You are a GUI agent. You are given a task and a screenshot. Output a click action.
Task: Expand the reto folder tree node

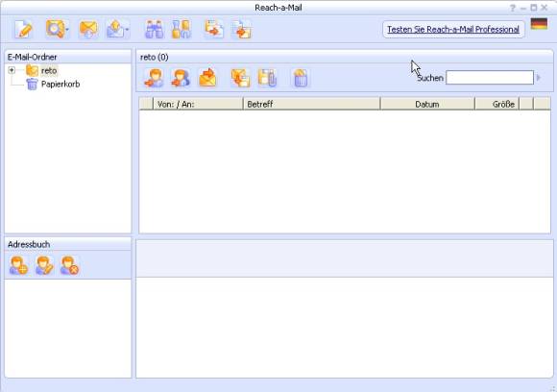pyautogui.click(x=12, y=70)
